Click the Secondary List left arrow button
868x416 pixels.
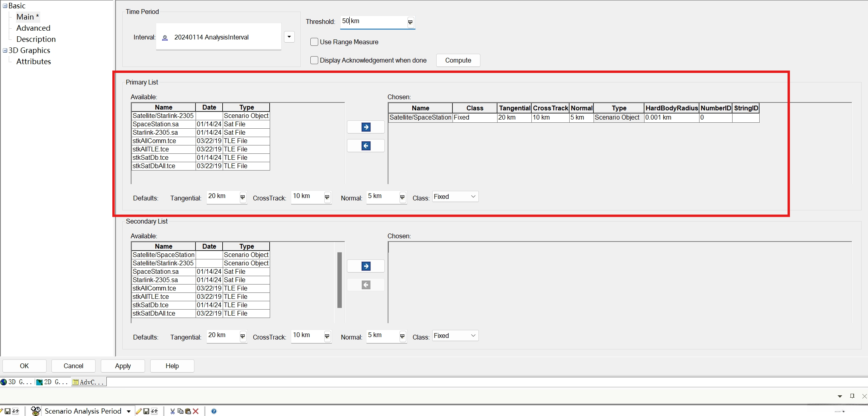coord(366,285)
